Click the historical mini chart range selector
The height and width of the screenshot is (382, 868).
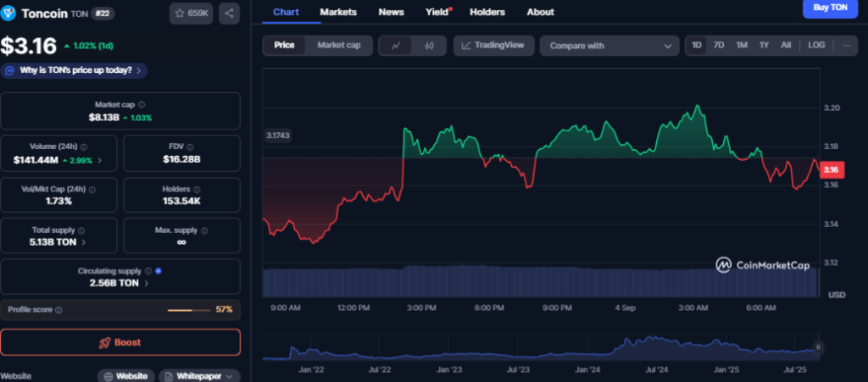(540, 348)
